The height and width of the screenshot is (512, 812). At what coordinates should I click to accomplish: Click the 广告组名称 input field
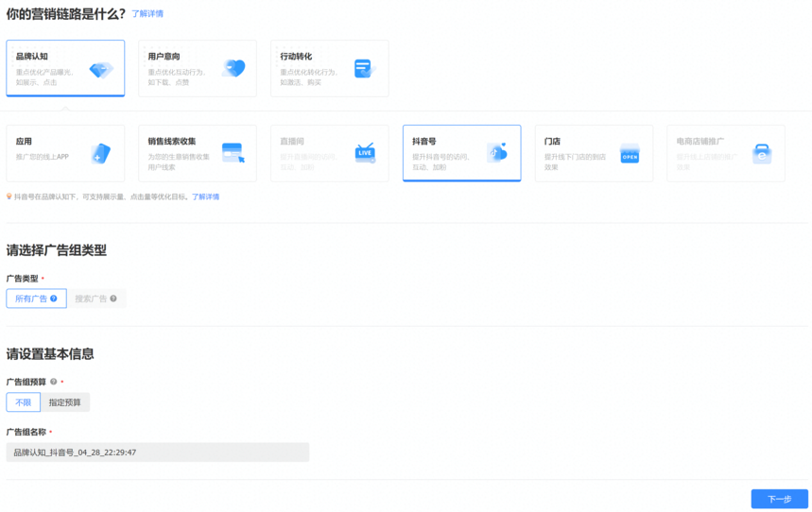[157, 452]
